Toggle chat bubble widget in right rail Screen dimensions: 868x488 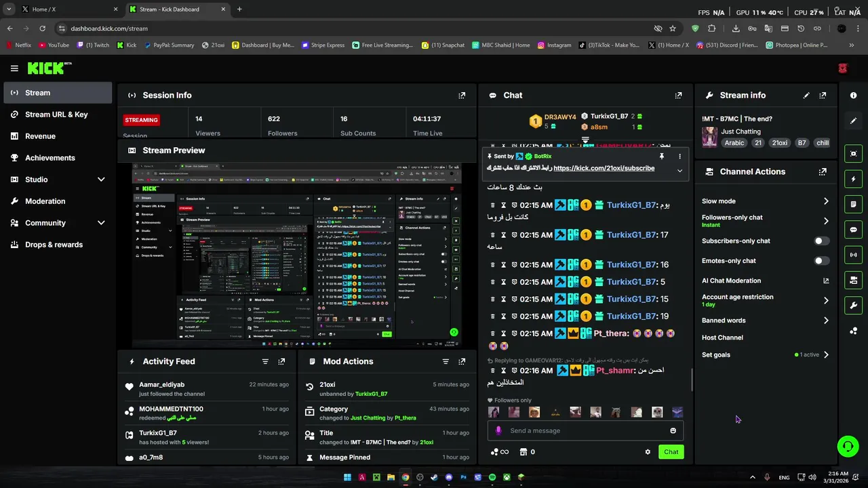pos(854,230)
